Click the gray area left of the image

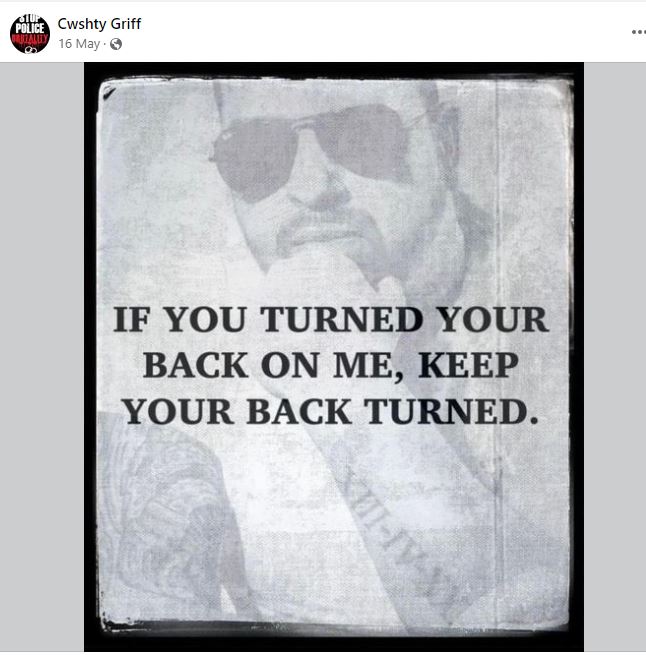pos(42,356)
